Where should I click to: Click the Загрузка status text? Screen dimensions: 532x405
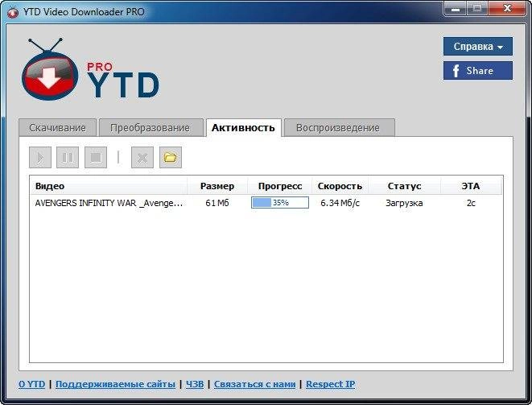[x=404, y=203]
